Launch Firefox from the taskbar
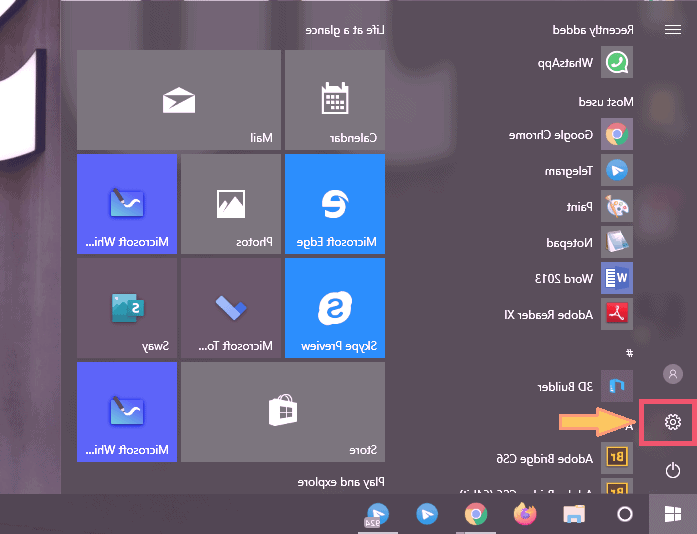This screenshot has height=534, width=697. pyautogui.click(x=525, y=514)
